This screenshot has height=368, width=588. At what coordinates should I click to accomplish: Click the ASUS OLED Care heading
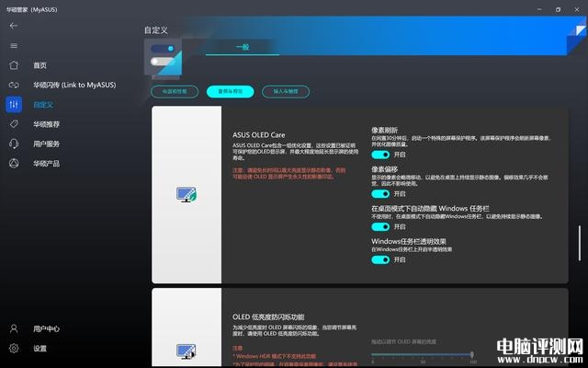[259, 135]
